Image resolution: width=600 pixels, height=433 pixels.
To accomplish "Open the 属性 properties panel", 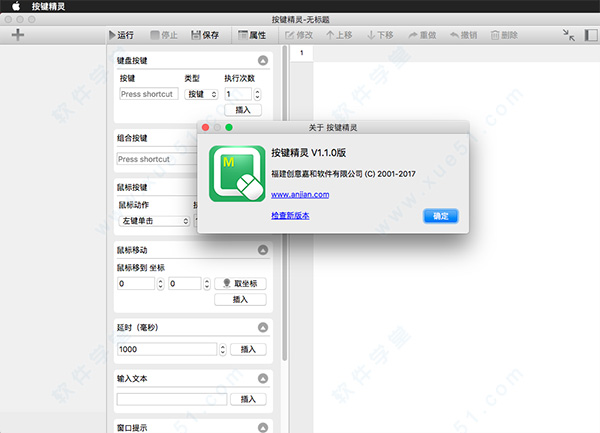I will [x=252, y=35].
